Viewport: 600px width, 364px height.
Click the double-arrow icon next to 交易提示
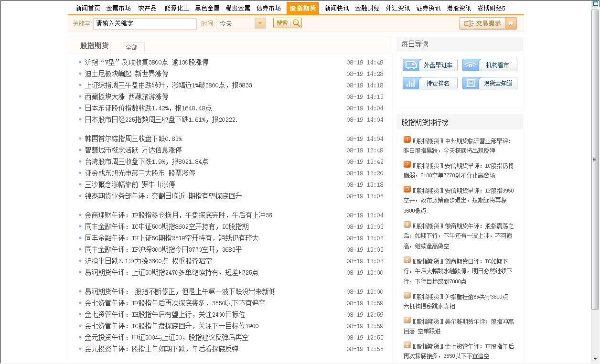511,23
